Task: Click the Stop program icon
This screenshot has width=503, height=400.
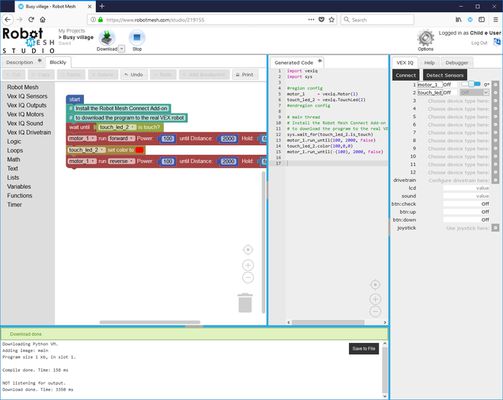Action: (137, 38)
